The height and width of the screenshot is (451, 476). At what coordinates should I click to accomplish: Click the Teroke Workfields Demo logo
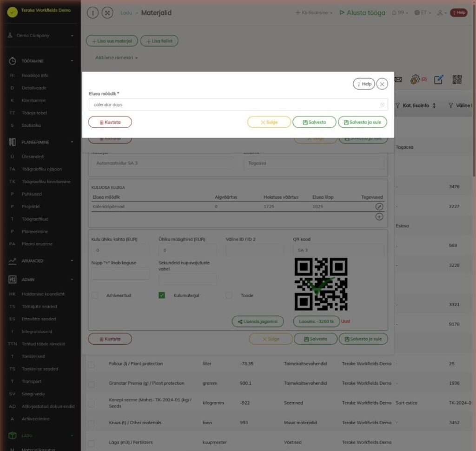click(x=13, y=12)
